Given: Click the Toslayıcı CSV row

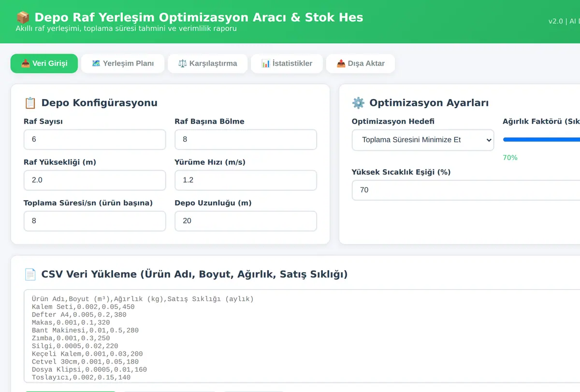Looking at the screenshot, I should pos(81,377).
